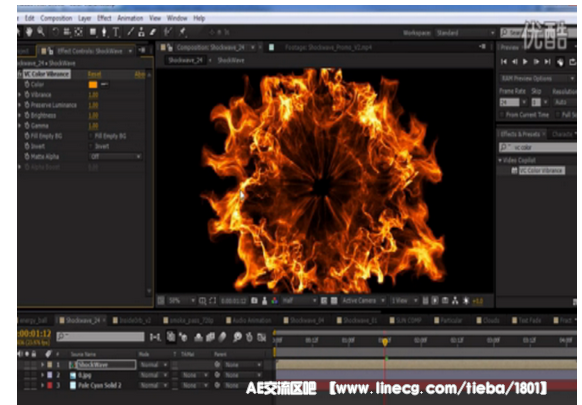Play the preview
The height and width of the screenshot is (405, 582).
point(525,62)
